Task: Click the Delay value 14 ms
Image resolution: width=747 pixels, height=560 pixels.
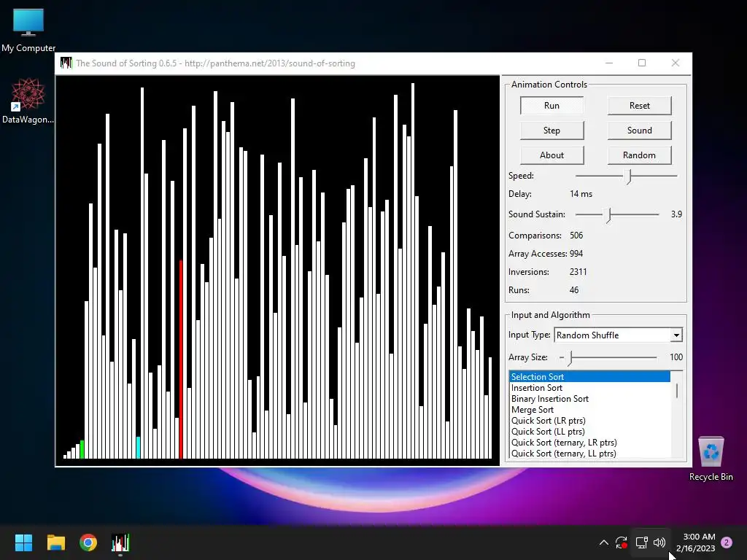Action: coord(581,194)
